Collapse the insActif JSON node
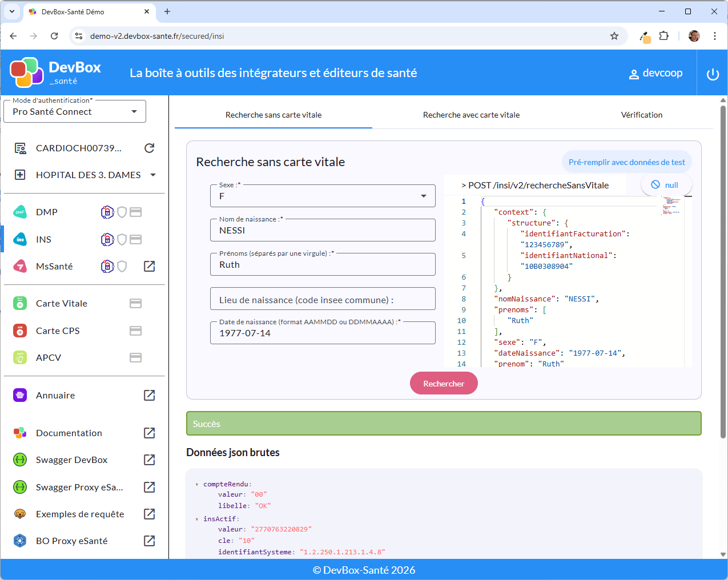728x580 pixels. (197, 519)
